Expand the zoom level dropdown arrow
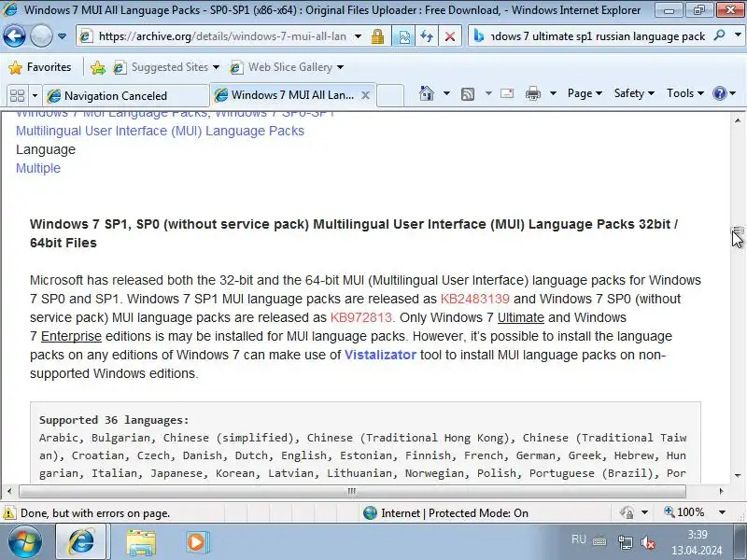This screenshot has height=560, width=747. coord(722,512)
